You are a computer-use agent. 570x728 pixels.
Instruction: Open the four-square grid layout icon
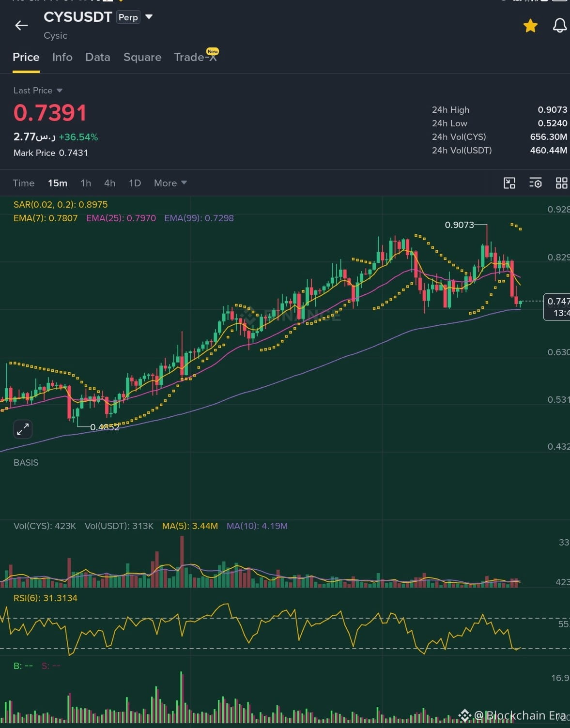click(561, 183)
